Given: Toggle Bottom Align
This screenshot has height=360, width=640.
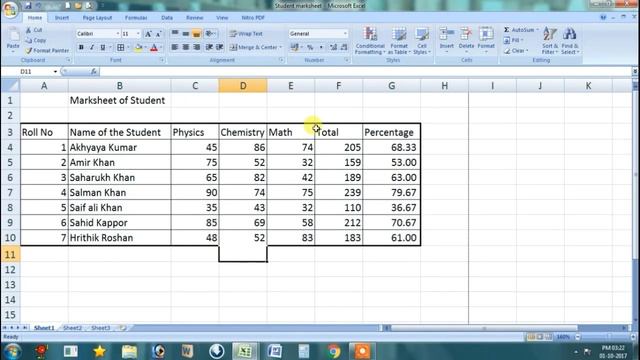Looking at the screenshot, I should 196,33.
